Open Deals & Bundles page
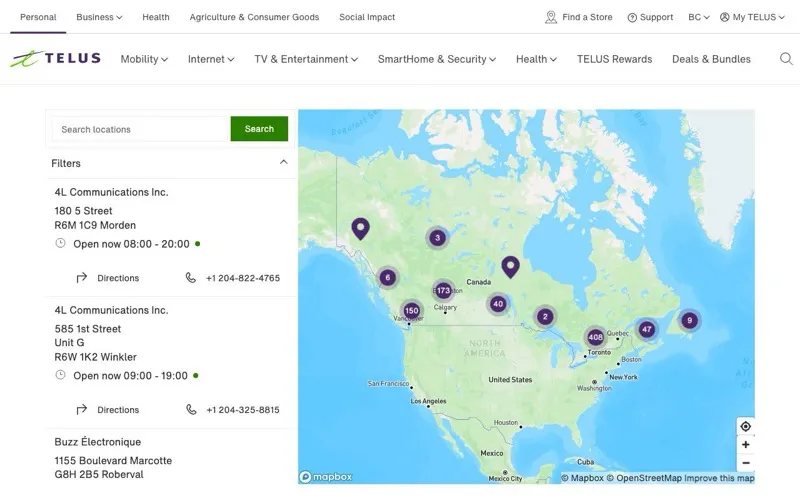This screenshot has height=500, width=800. click(x=711, y=59)
